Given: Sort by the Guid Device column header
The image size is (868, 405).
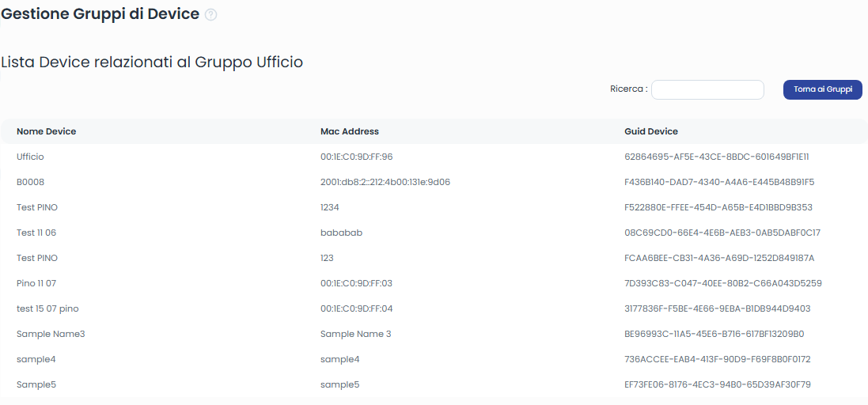Looking at the screenshot, I should (651, 131).
